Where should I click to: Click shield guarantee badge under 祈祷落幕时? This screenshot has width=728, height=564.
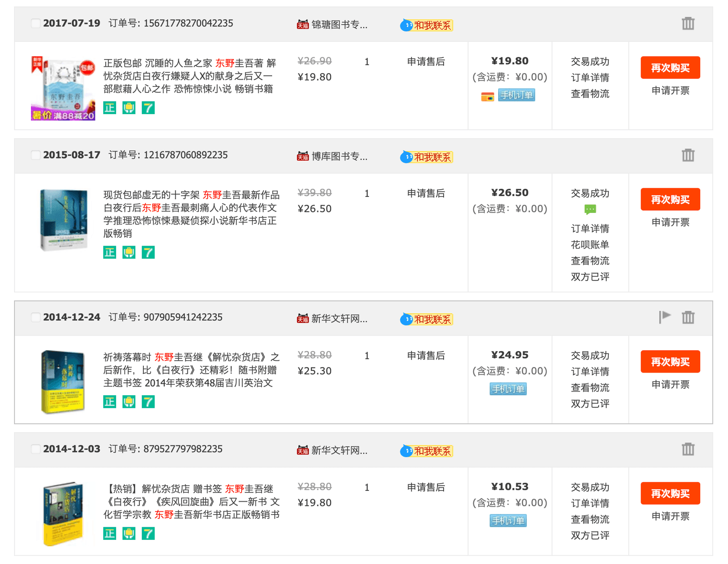129,402
